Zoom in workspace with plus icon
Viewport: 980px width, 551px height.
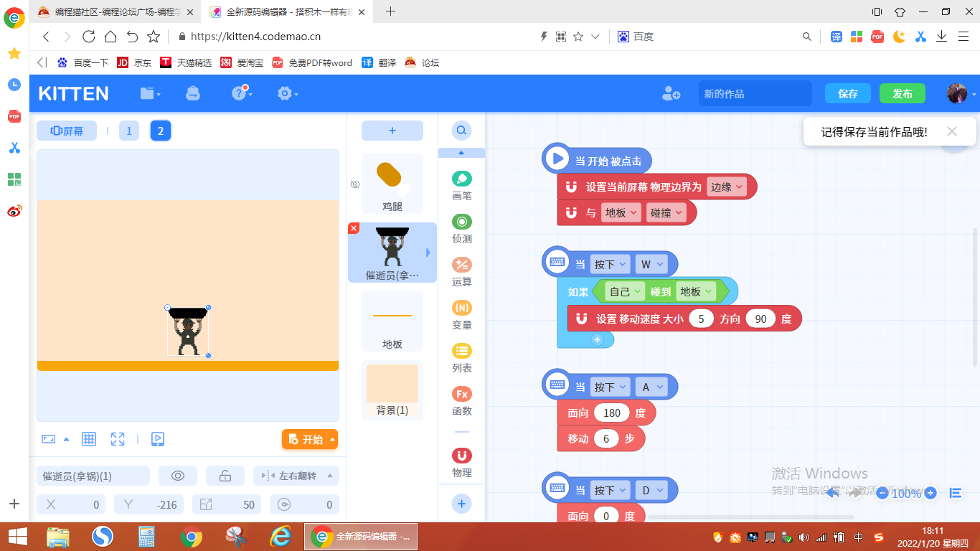(x=930, y=493)
